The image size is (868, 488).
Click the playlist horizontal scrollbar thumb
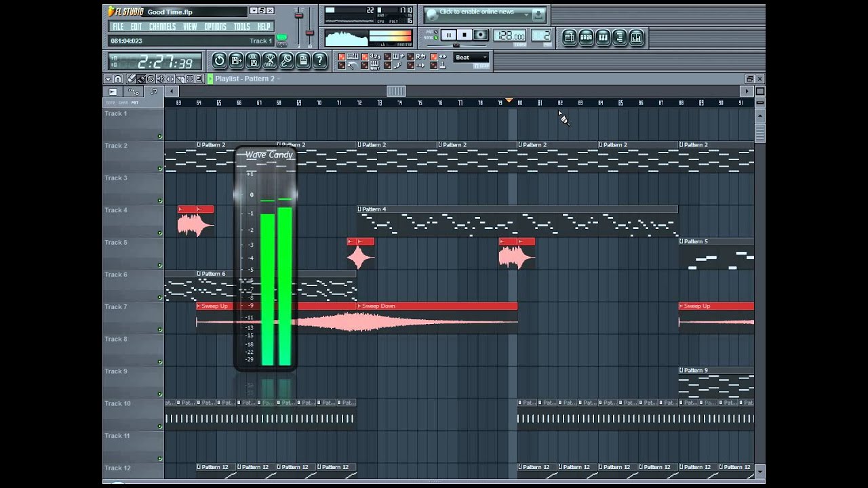396,91
